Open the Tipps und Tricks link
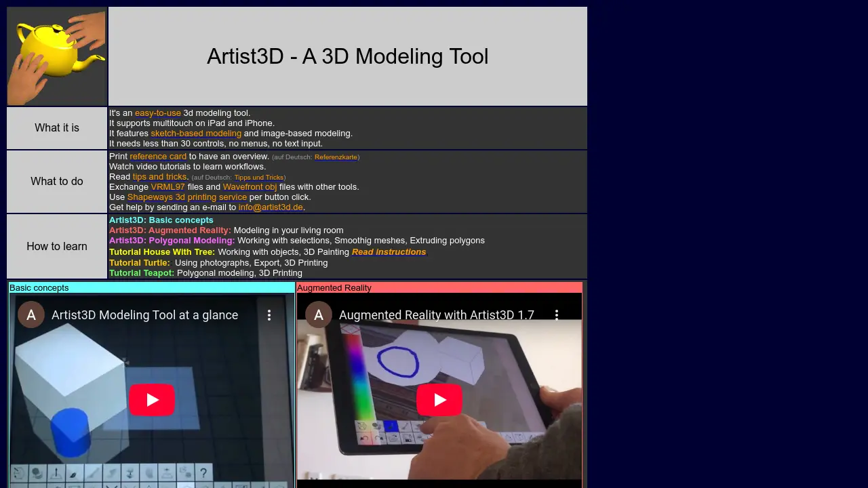868x488 pixels. [x=259, y=178]
